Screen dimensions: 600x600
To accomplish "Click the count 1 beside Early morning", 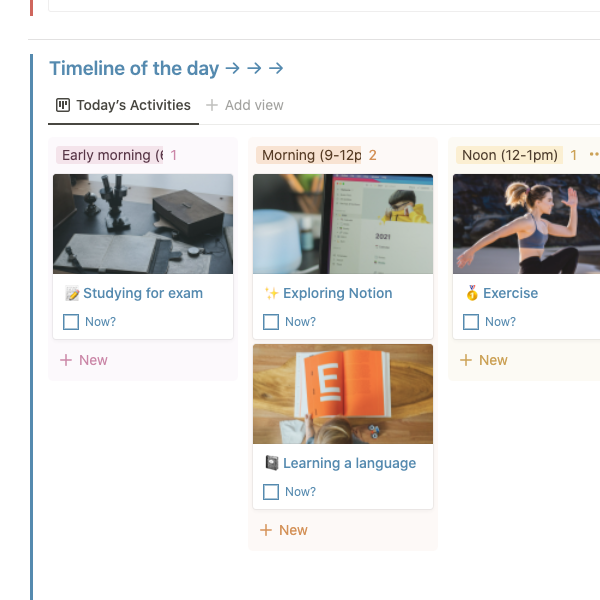I will (x=173, y=155).
